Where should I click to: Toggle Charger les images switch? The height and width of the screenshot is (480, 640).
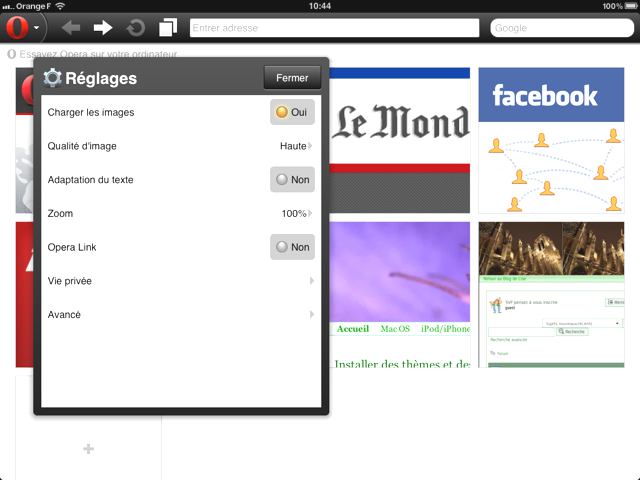tap(292, 112)
